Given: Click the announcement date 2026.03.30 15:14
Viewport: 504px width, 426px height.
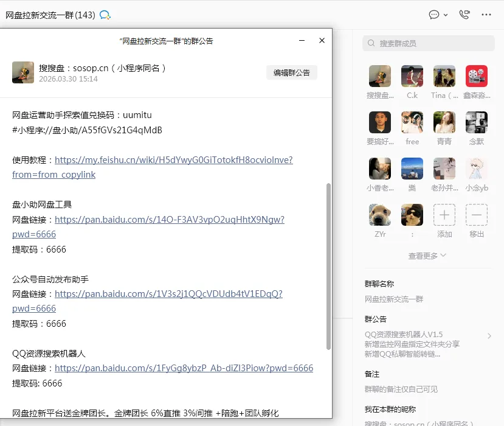Looking at the screenshot, I should [68, 79].
